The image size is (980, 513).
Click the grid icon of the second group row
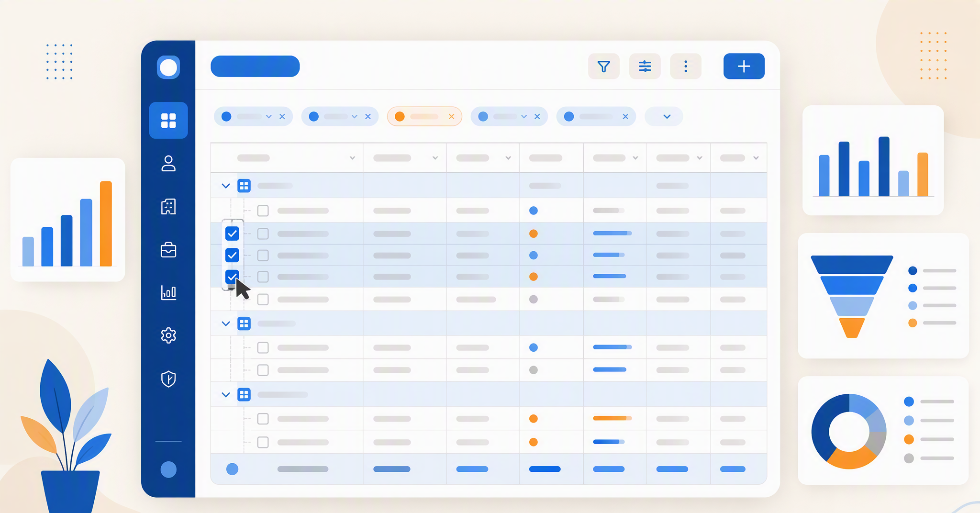(244, 324)
